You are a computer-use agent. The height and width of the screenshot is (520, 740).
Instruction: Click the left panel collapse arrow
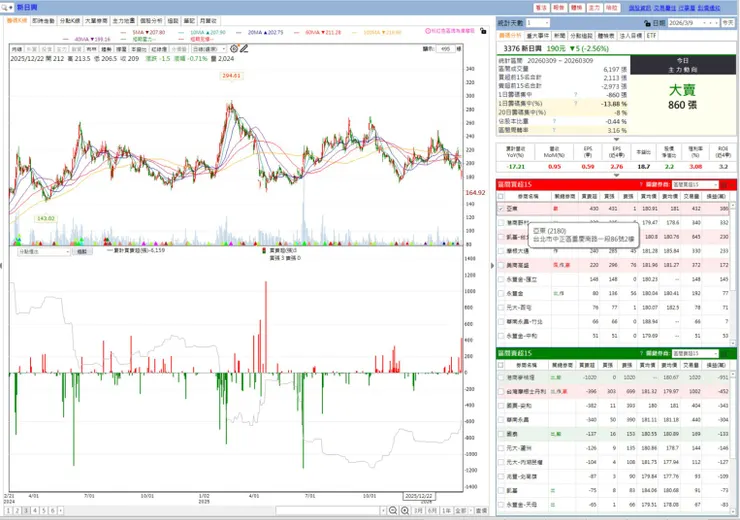click(x=1, y=266)
